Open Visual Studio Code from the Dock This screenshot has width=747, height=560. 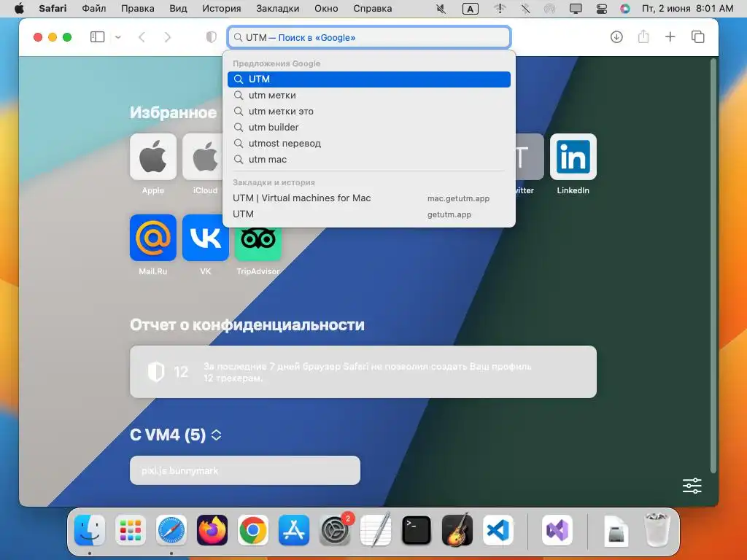coord(498,530)
